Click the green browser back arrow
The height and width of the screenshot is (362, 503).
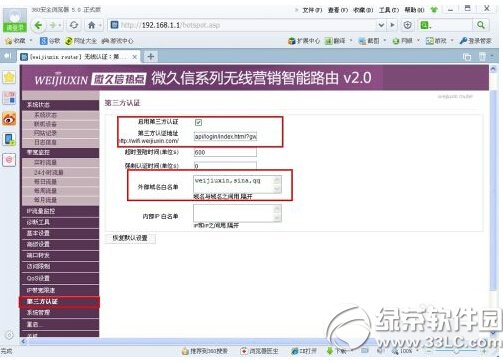pos(38,25)
